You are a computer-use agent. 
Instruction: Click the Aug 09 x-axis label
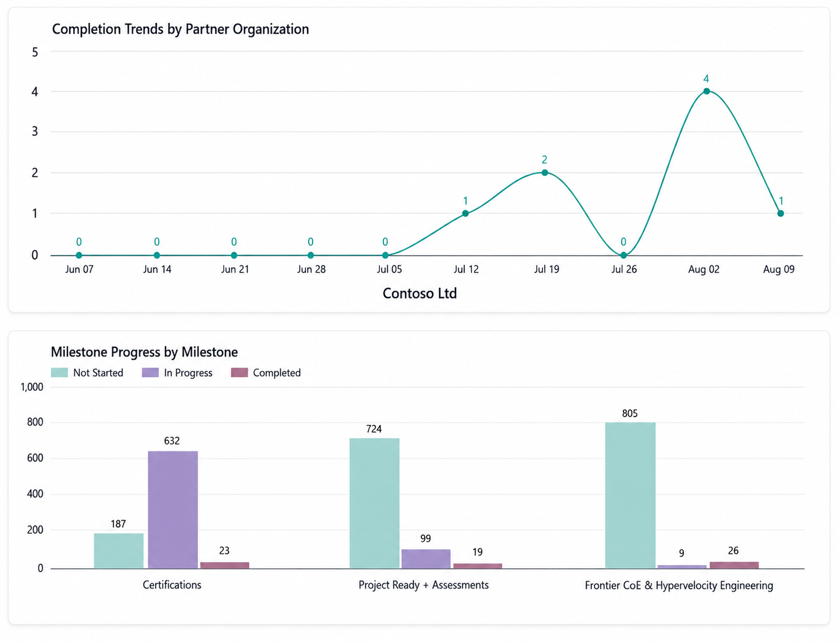(x=779, y=269)
